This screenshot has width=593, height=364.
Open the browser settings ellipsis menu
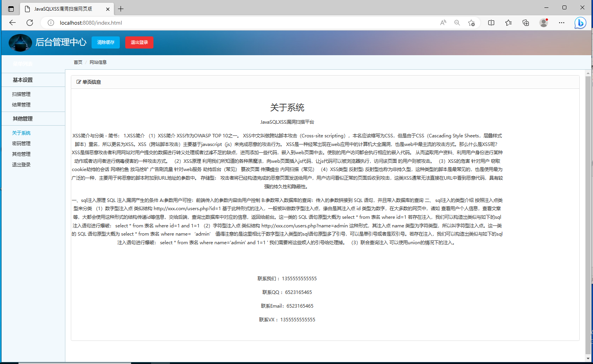561,23
